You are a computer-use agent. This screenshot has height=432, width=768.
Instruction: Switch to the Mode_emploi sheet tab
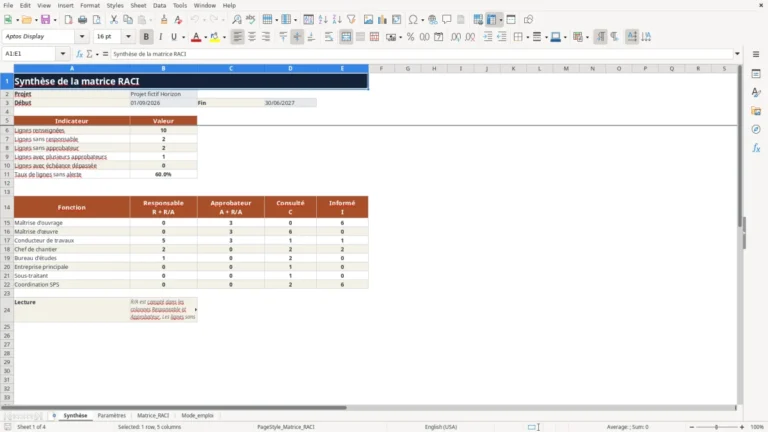(197, 415)
